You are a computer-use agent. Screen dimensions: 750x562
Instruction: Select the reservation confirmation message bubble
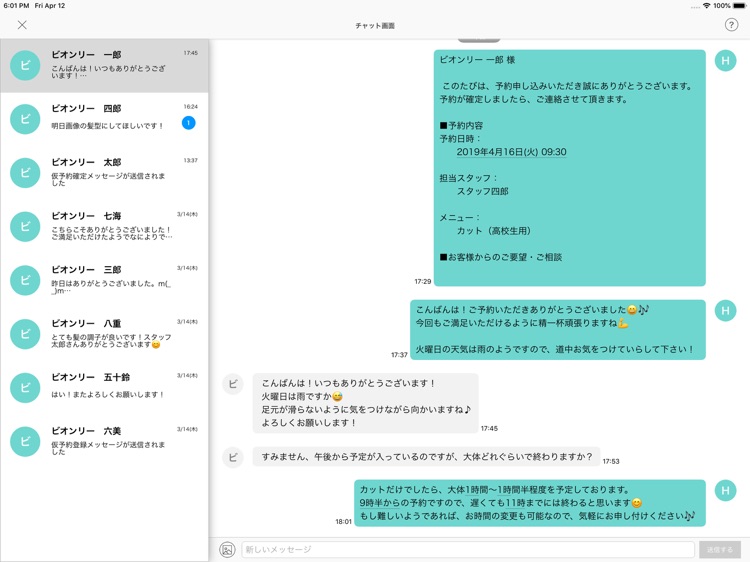point(569,168)
